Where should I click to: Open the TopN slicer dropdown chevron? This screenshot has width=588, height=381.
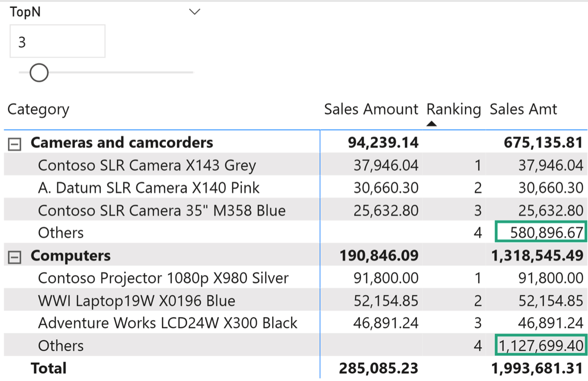[x=195, y=12]
